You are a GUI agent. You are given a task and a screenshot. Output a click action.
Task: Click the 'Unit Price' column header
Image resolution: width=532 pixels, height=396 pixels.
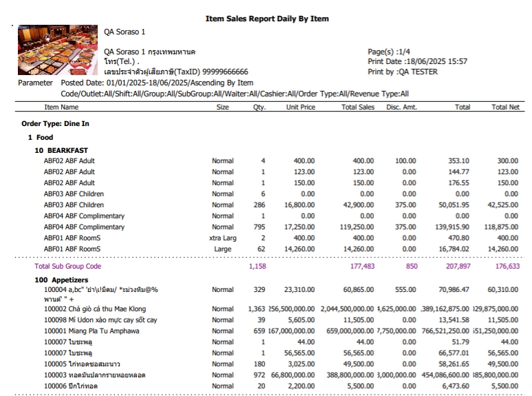coord(300,107)
